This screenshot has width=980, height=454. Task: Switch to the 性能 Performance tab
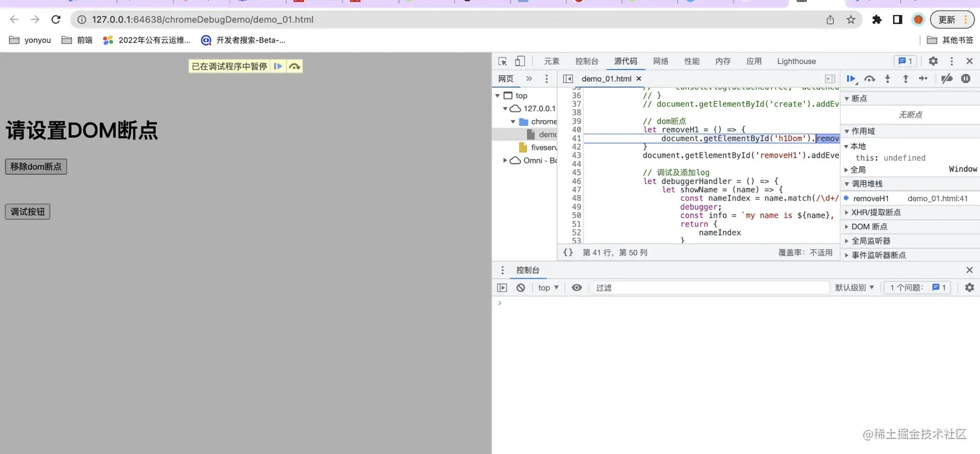[692, 61]
